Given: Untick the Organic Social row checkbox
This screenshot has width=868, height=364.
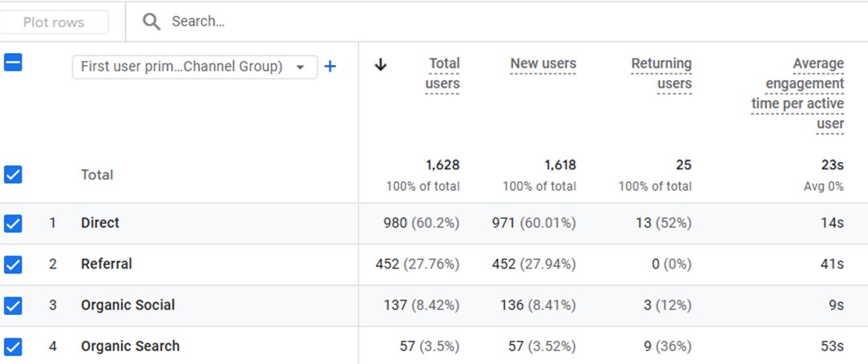Looking at the screenshot, I should tap(13, 305).
